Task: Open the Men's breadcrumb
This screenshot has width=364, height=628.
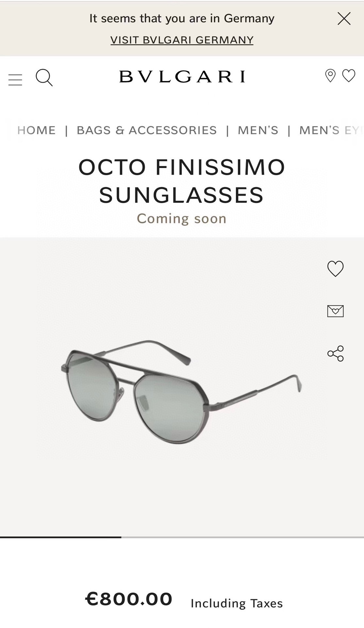Action: click(258, 130)
